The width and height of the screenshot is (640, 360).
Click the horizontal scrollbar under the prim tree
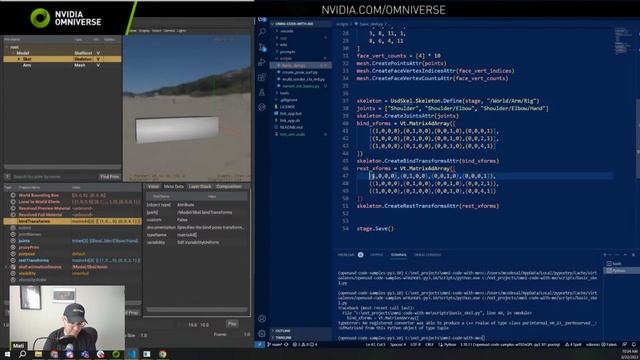62,167
